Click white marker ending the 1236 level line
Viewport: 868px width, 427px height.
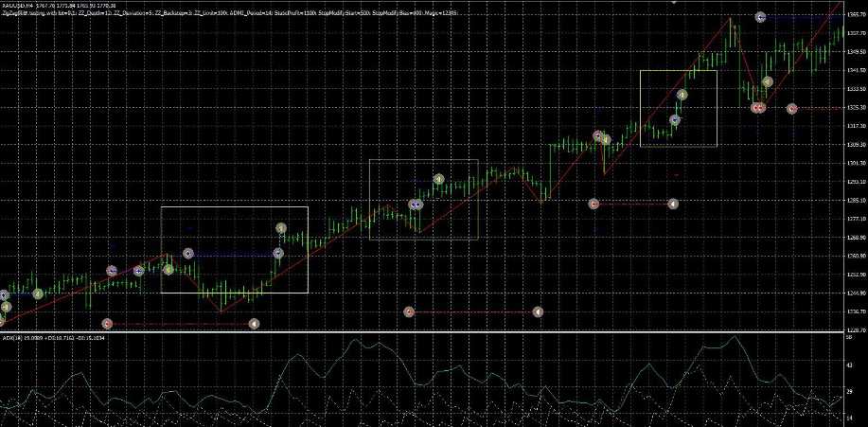click(538, 311)
